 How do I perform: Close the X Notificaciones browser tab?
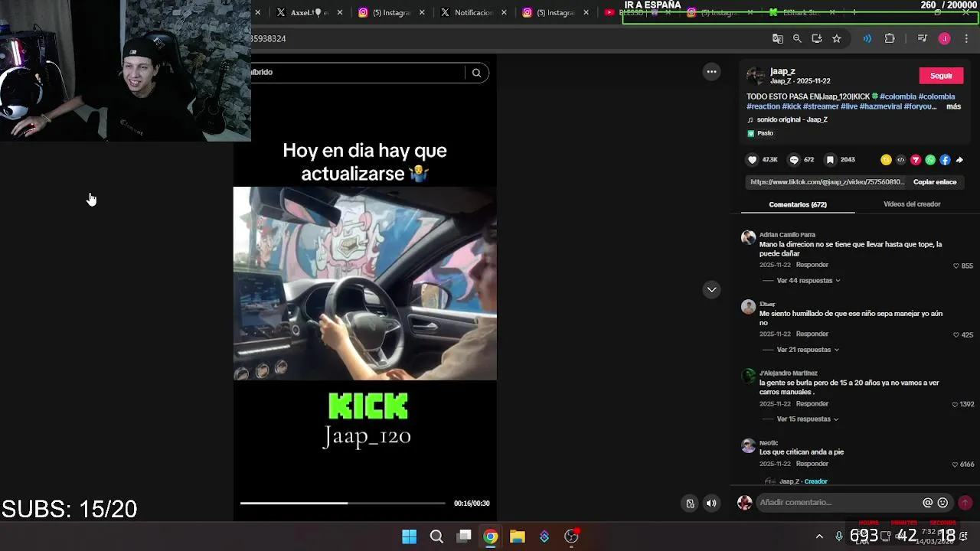coord(504,12)
